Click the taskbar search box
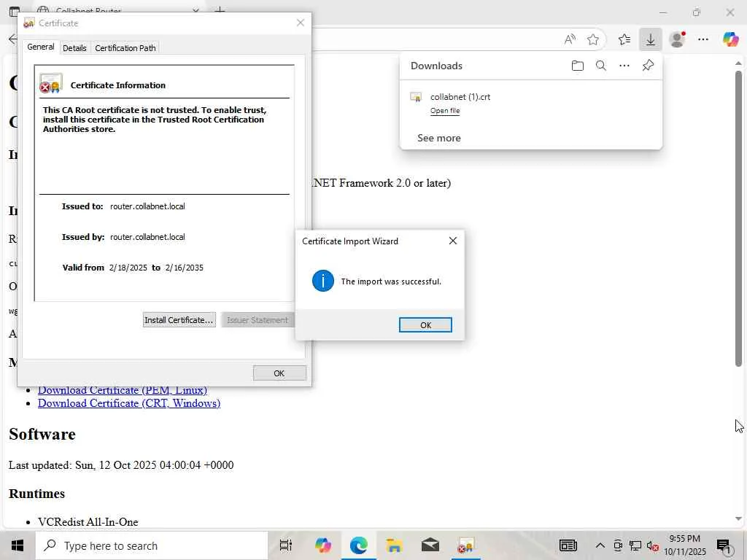This screenshot has width=747, height=560. 152,545
